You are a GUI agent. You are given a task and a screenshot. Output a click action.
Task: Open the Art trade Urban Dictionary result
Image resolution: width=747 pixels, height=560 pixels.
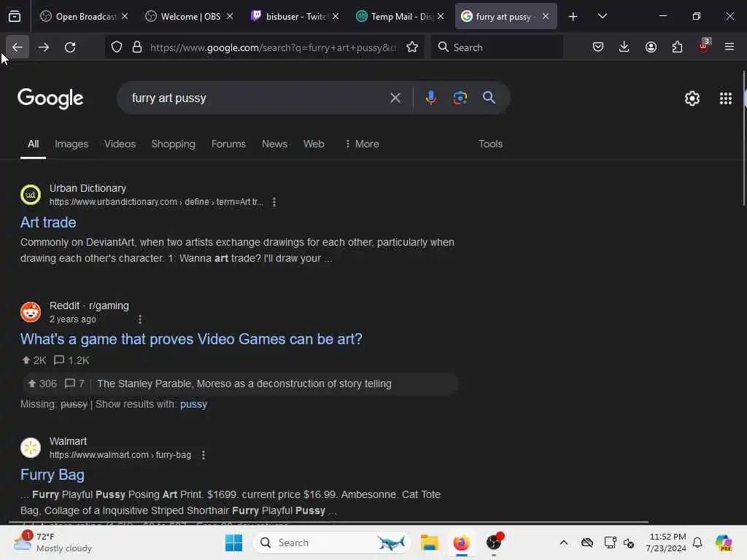click(x=48, y=222)
